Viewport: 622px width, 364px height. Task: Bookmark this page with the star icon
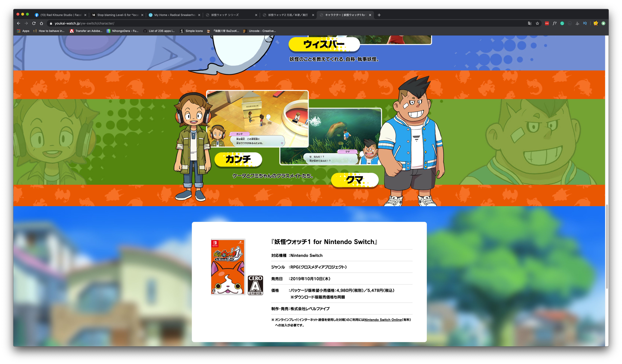[x=537, y=23]
